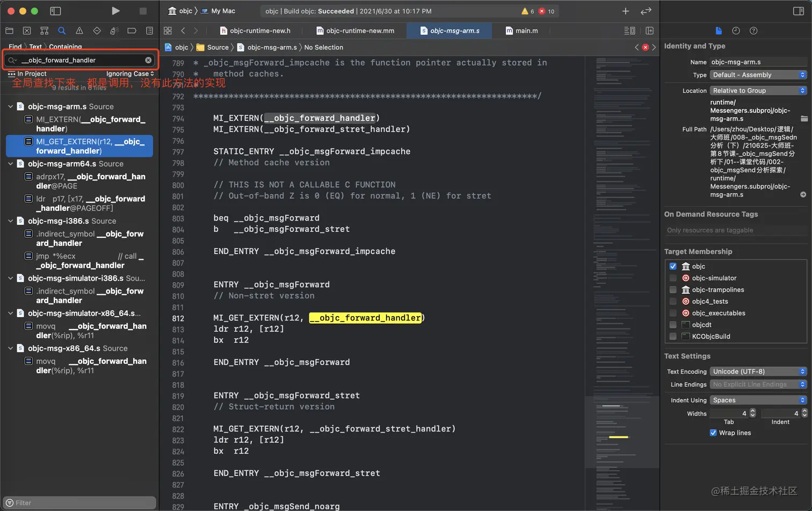This screenshot has height=511, width=812.
Task: Change search scope In Project
Action: point(27,74)
